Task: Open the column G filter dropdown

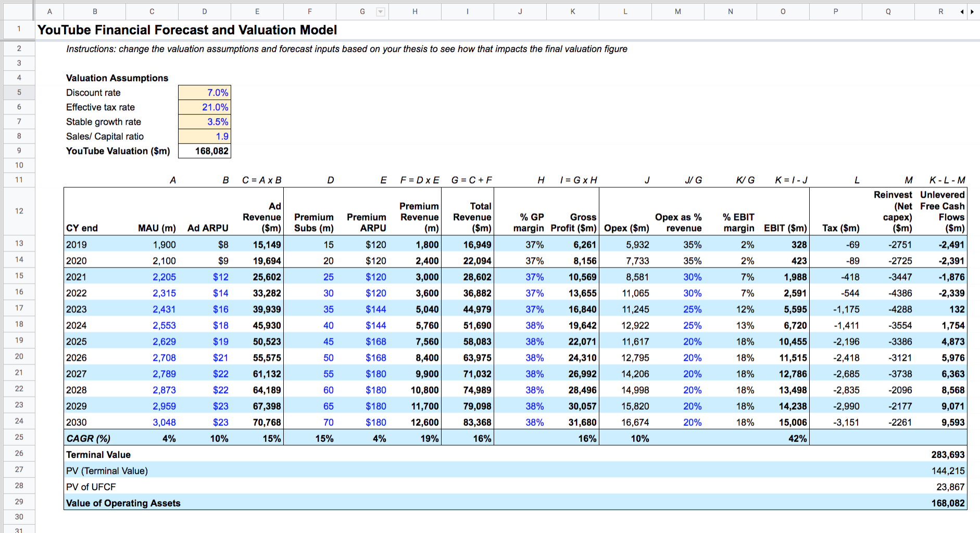Action: click(x=381, y=12)
